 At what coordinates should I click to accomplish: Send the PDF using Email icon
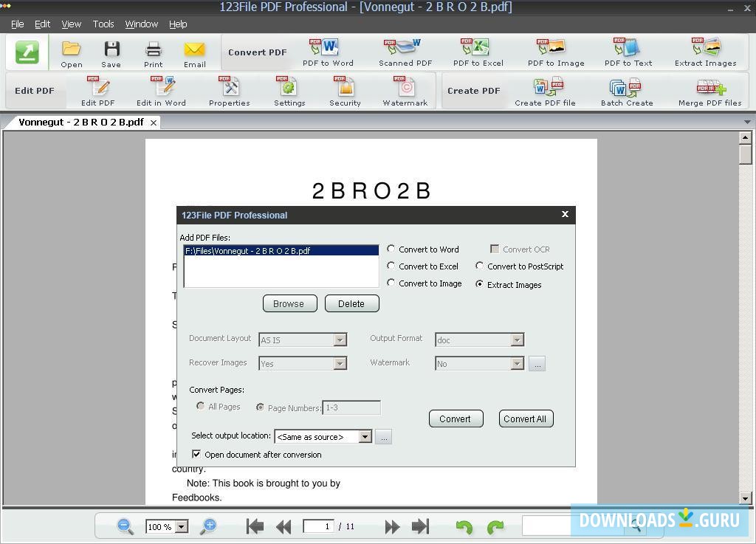tap(195, 54)
